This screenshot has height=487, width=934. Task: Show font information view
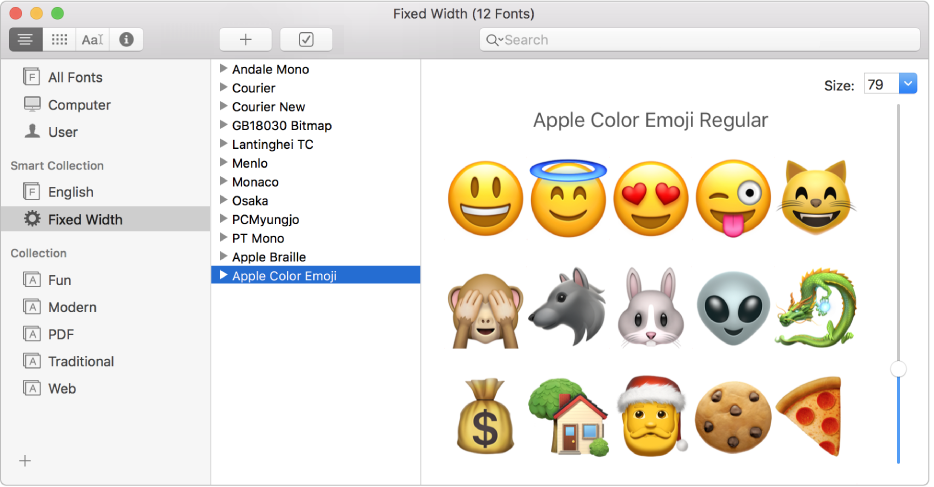126,40
